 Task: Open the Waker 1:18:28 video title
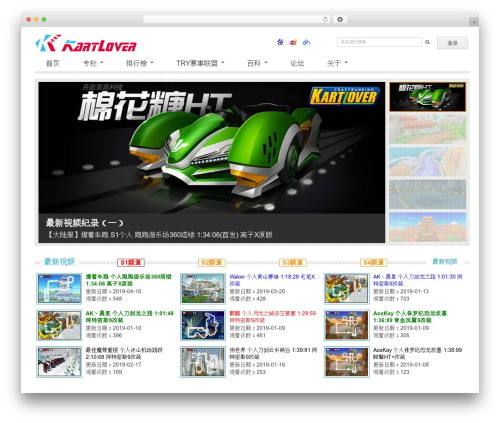[x=272, y=280]
